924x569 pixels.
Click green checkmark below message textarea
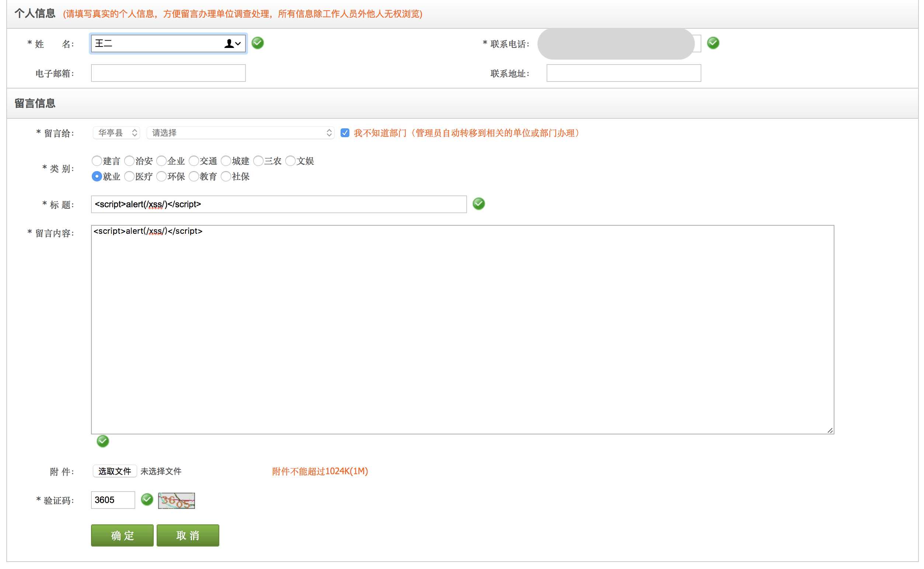click(103, 441)
